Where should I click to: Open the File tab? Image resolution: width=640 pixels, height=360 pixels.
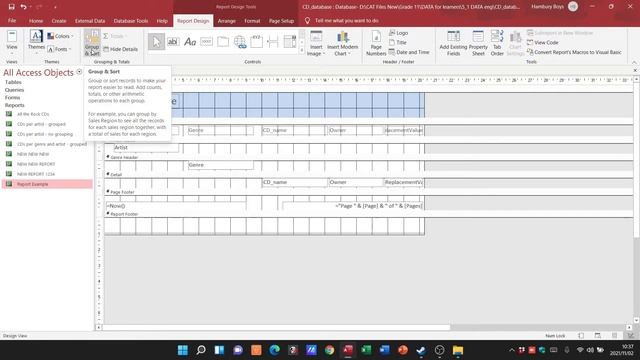click(12, 20)
